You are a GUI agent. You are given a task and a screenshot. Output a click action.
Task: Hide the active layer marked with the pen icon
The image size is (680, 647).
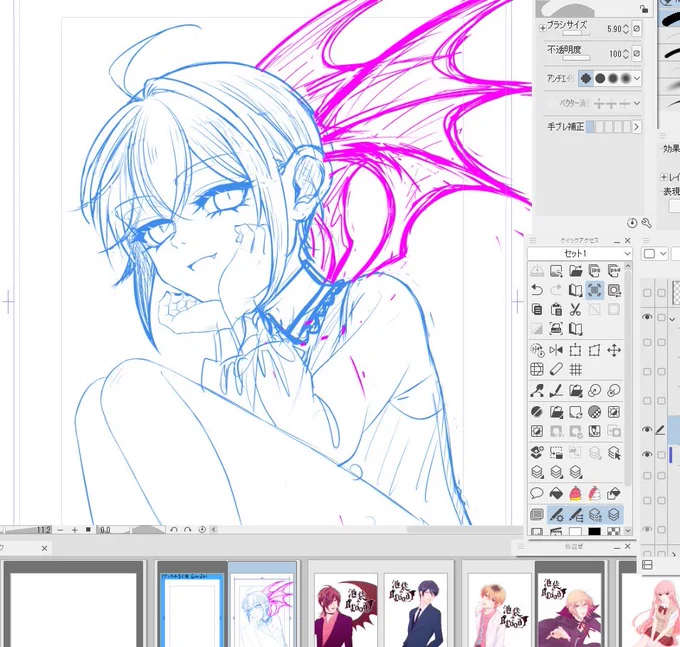(x=647, y=429)
